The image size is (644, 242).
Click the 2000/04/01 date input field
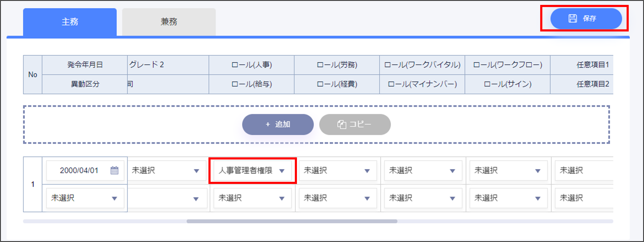tap(79, 171)
